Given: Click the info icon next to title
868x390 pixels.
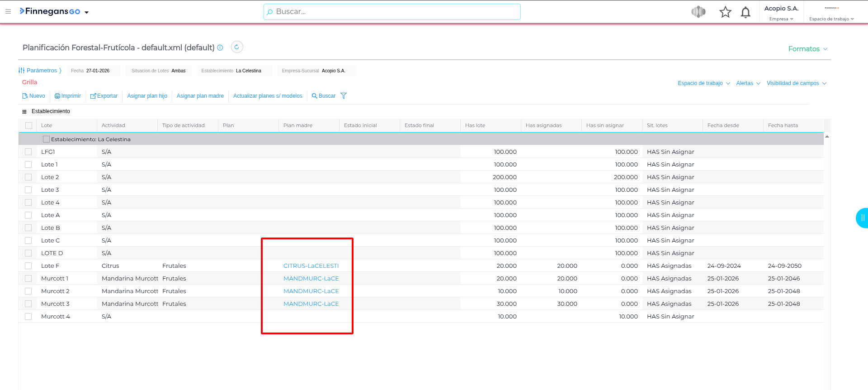Looking at the screenshot, I should (x=220, y=48).
